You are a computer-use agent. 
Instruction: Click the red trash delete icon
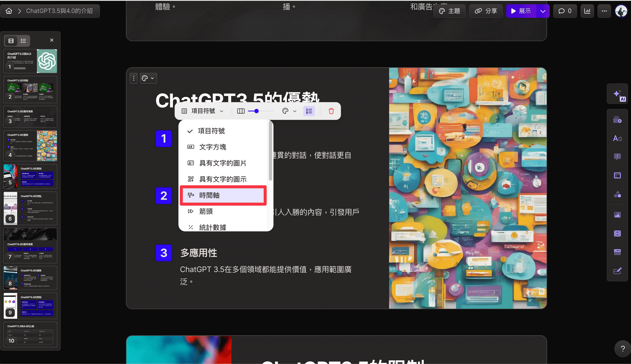331,111
